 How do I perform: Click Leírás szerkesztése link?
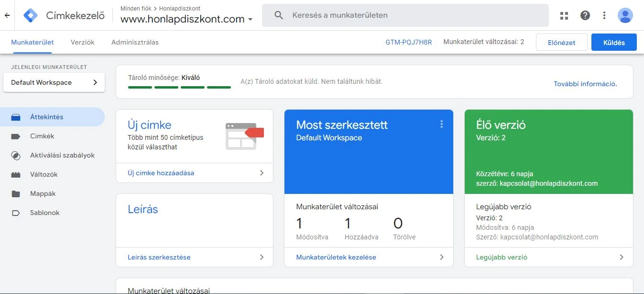(x=159, y=257)
